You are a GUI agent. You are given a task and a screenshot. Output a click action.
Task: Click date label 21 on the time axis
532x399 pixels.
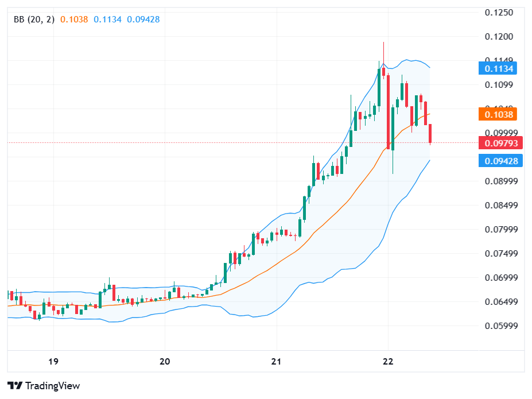[x=276, y=361]
